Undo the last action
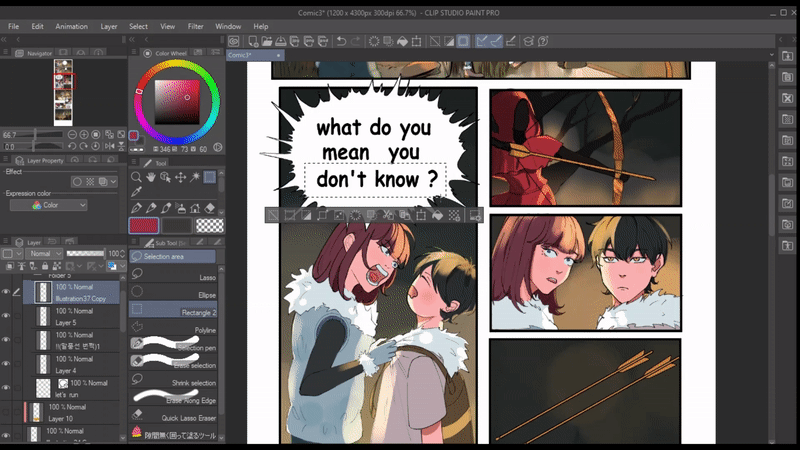 coord(341,41)
